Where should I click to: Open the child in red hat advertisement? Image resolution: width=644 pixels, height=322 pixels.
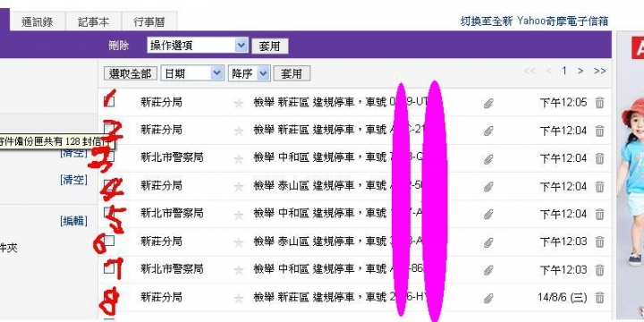coord(631,176)
